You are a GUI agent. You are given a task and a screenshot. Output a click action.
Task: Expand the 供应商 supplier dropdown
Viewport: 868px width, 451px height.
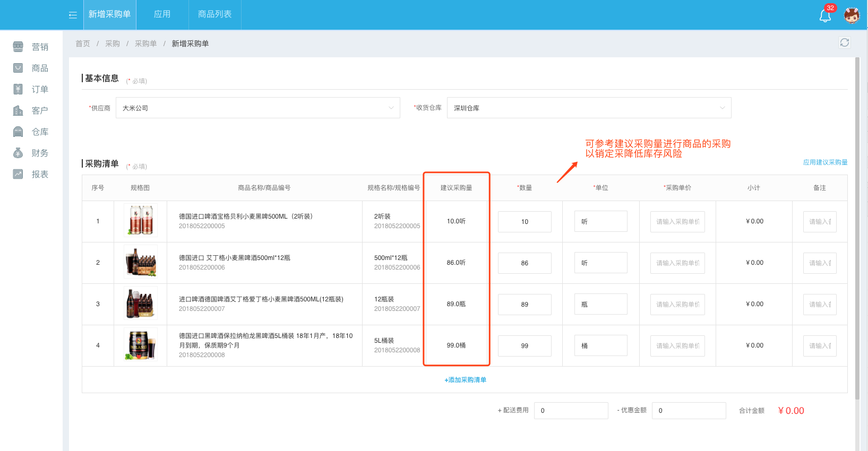[257, 108]
